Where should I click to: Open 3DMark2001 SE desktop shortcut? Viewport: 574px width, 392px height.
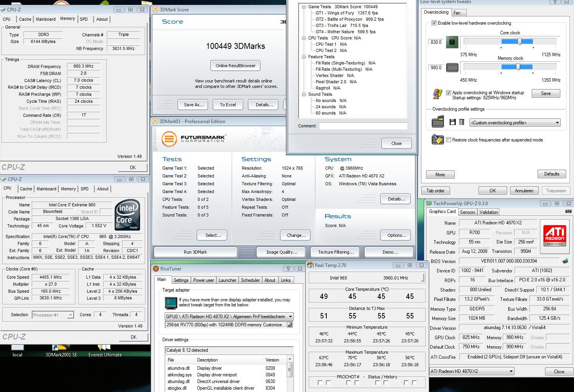point(61,351)
